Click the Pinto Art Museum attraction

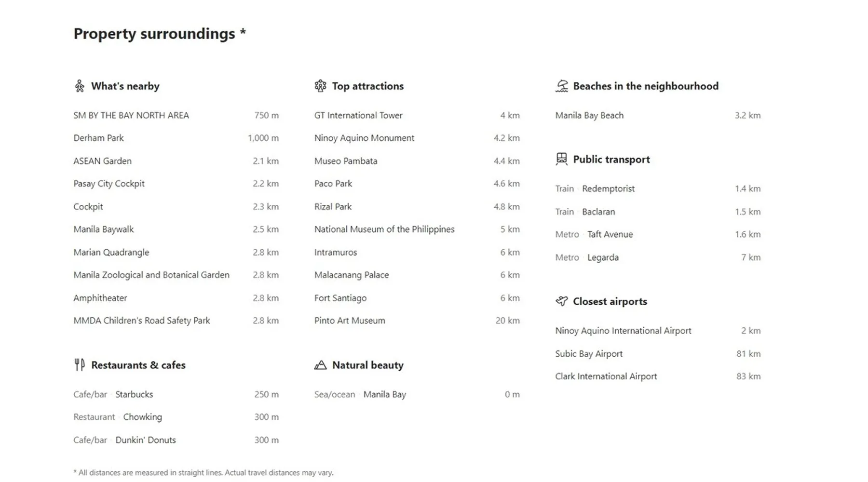pyautogui.click(x=350, y=321)
